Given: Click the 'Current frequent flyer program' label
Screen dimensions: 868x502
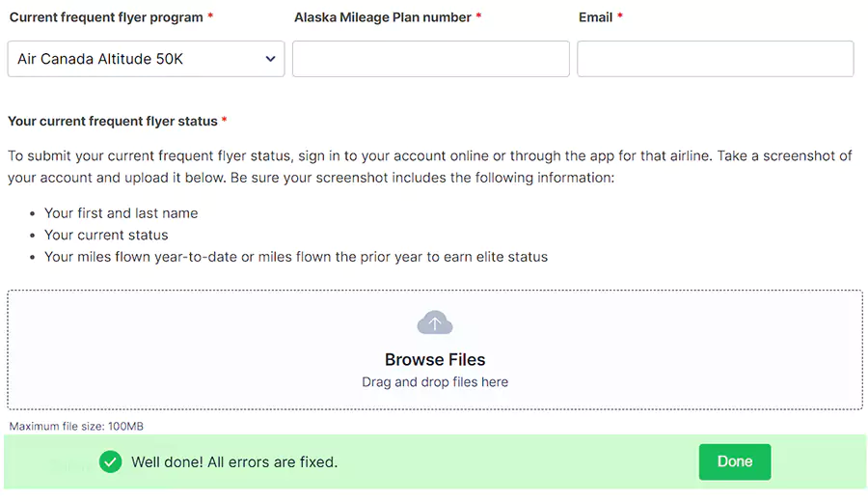Looking at the screenshot, I should point(106,17).
